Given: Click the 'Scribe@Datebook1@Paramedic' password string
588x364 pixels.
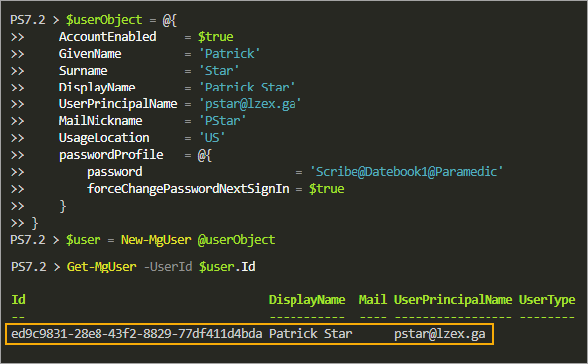Looking at the screenshot, I should point(407,172).
